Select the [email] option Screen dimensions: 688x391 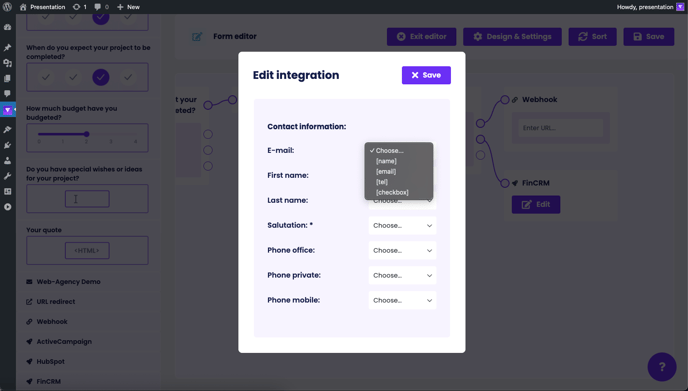coord(398,172)
